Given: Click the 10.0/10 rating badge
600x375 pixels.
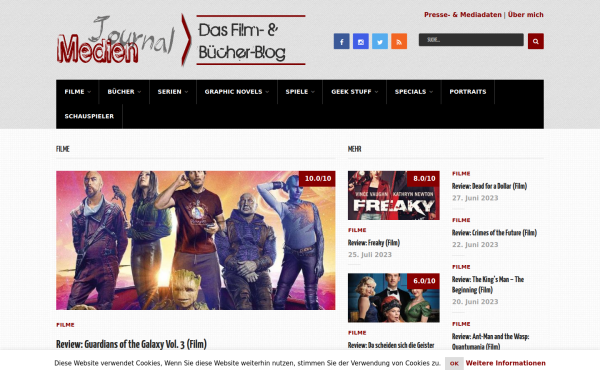Looking at the screenshot, I should click(x=318, y=179).
